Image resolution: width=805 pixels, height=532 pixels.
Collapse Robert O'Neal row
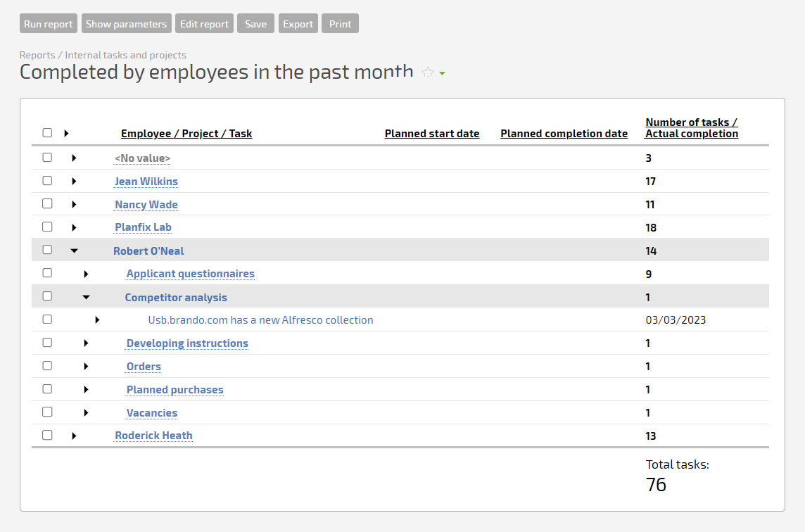click(x=74, y=251)
